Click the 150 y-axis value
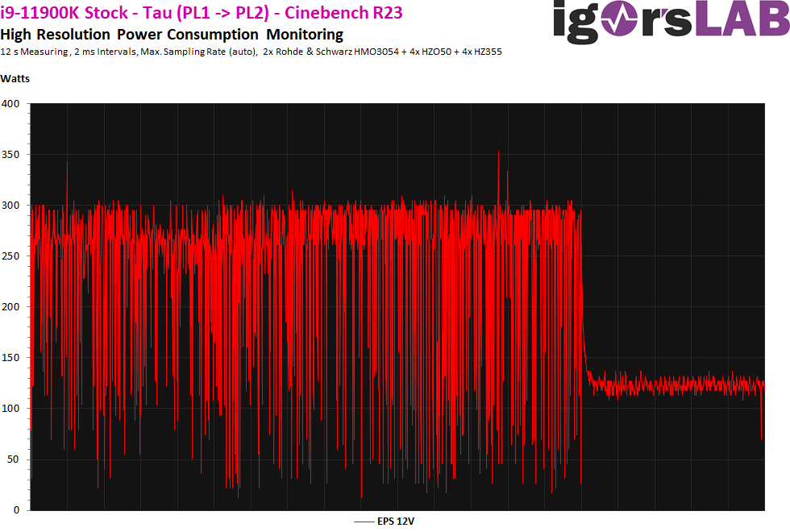 10,358
